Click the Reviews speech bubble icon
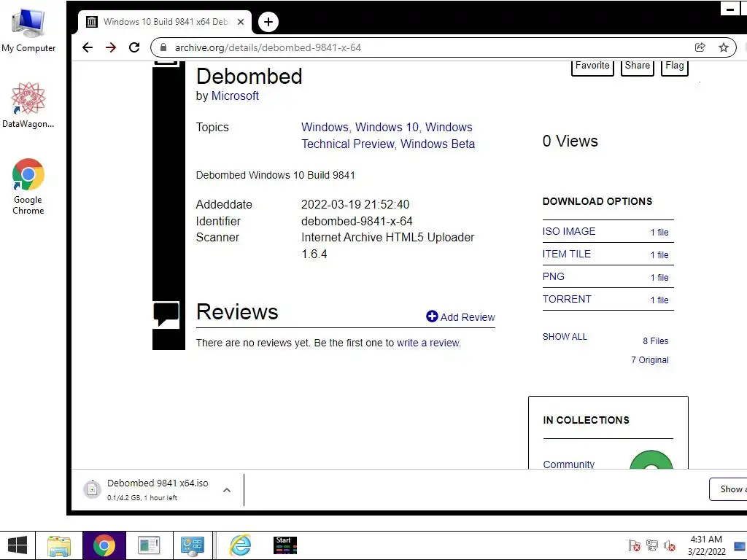Viewport: 747px width, 560px height. pos(166,315)
